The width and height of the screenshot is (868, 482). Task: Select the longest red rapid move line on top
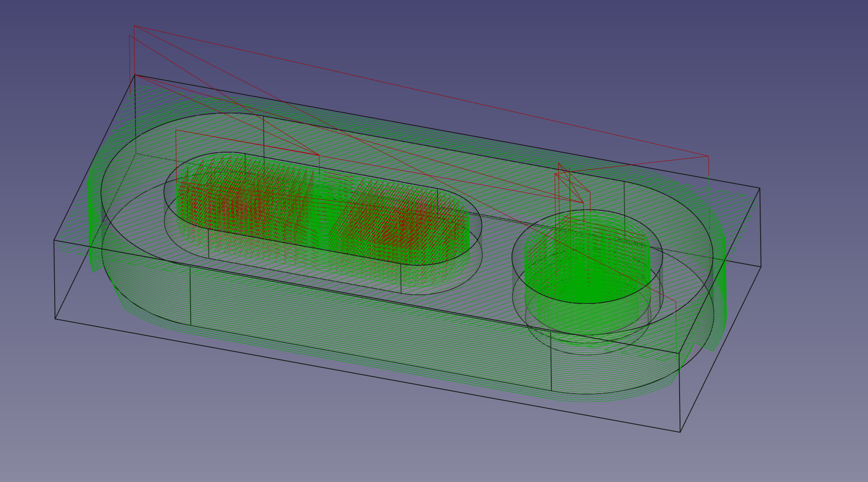pyautogui.click(x=420, y=90)
